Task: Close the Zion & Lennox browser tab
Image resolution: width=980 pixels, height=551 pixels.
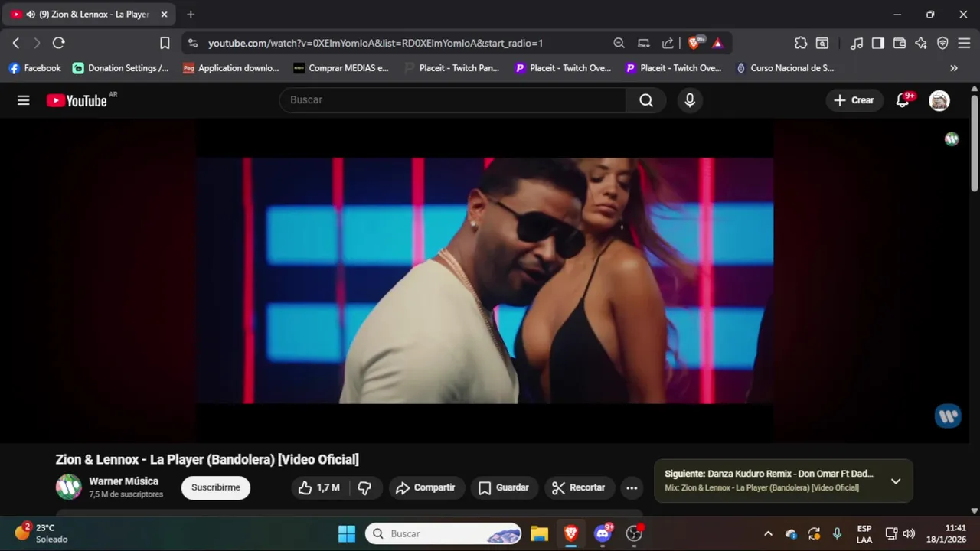Action: pyautogui.click(x=164, y=15)
